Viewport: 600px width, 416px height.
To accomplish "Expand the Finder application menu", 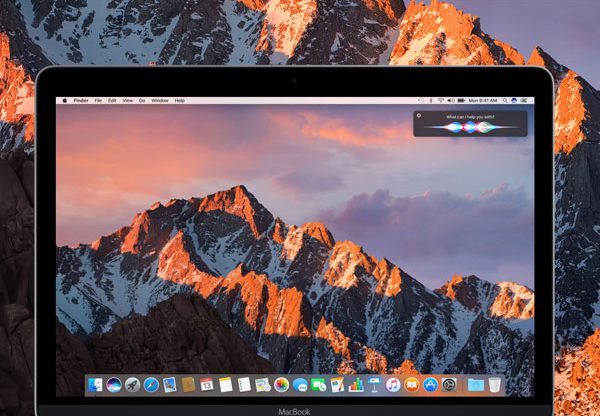I will coord(81,101).
